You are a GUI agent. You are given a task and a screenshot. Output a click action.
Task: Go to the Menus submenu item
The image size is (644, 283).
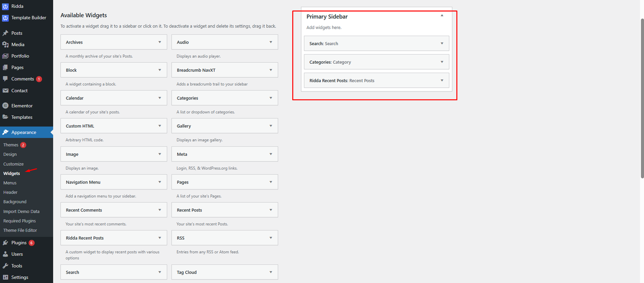(x=10, y=183)
